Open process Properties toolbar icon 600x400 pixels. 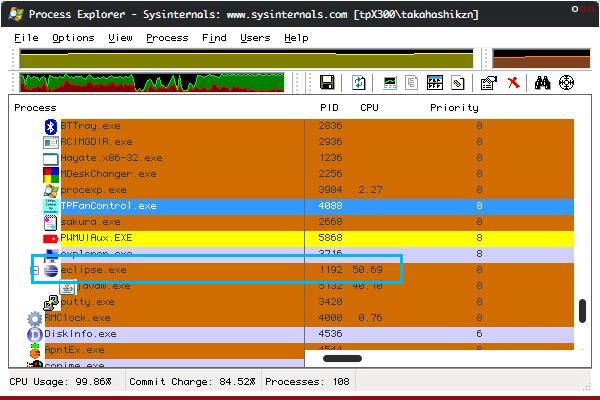489,83
